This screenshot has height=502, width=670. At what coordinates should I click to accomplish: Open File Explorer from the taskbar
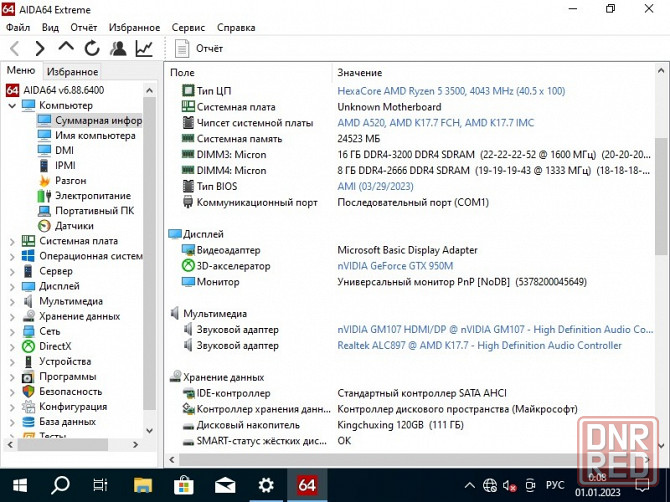[x=143, y=485]
